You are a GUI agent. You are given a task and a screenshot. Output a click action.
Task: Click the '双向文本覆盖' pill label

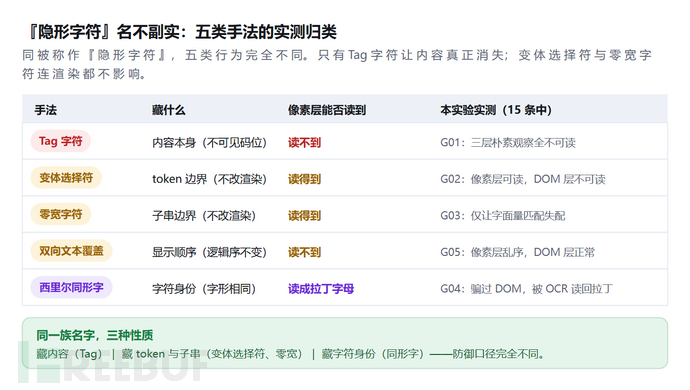click(x=71, y=251)
